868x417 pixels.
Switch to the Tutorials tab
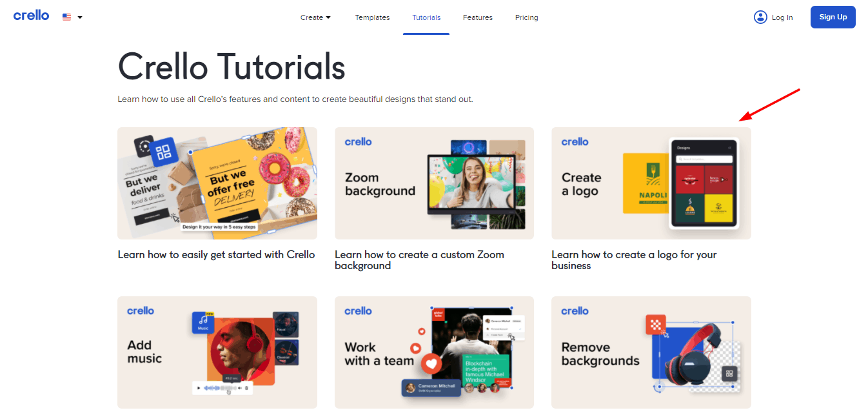[426, 17]
